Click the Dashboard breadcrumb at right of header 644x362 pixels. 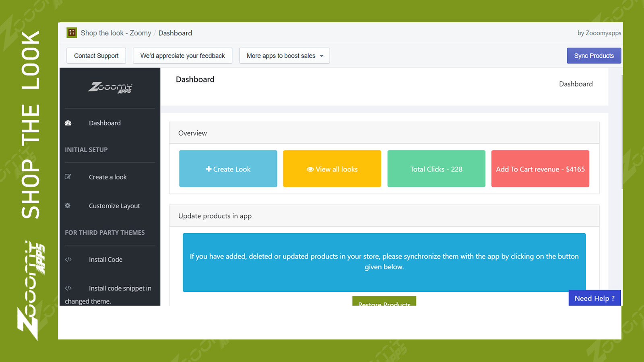pyautogui.click(x=576, y=84)
